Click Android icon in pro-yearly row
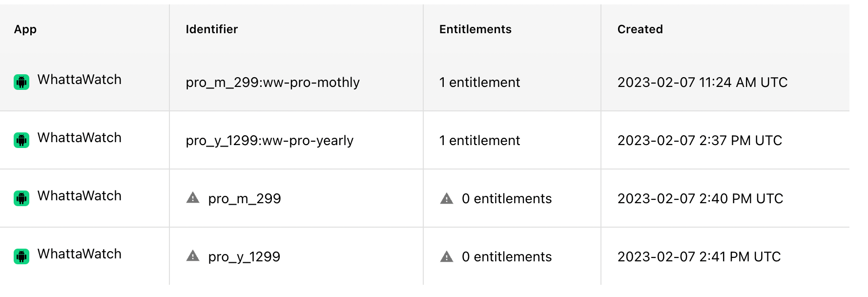Viewport: 868px width, 297px height. (21, 140)
